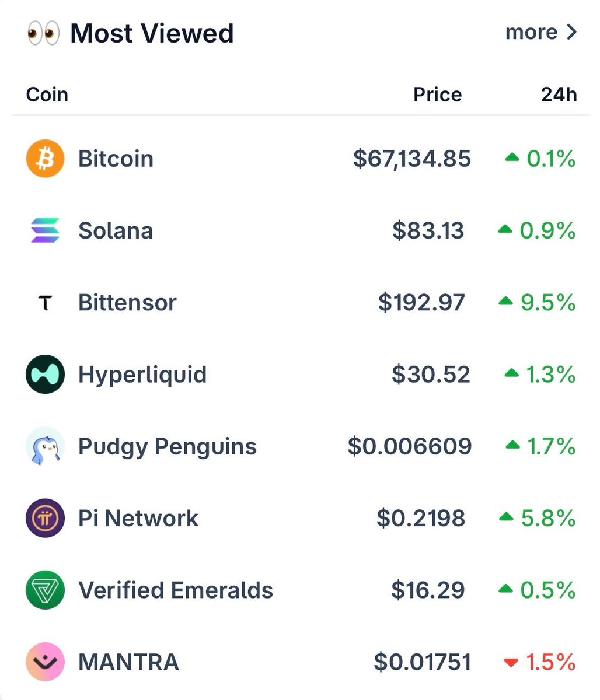Viewport: 600px width, 700px height.
Task: Click the Verified Emeralds logo icon
Action: click(45, 590)
